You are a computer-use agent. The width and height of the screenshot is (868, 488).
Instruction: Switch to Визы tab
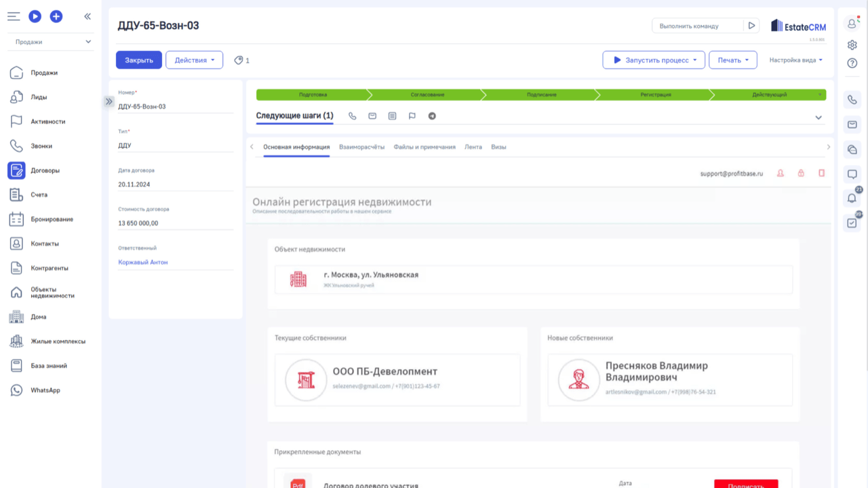click(498, 147)
